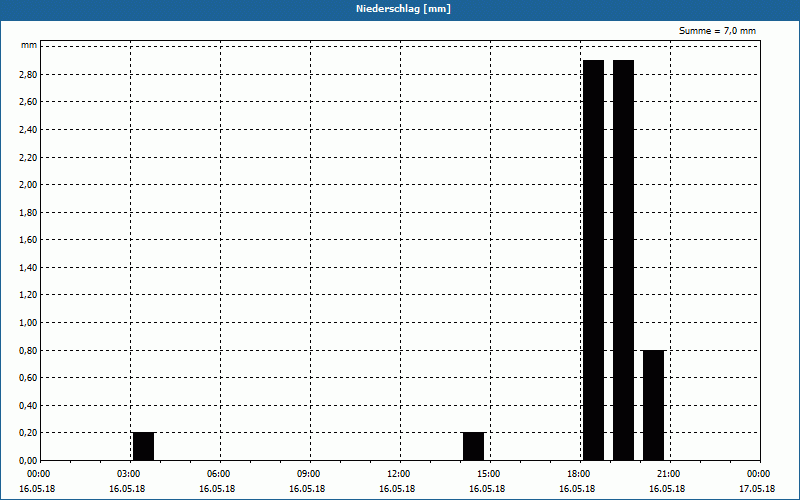Click the 21:00 time label
This screenshot has height=500, width=800.
click(x=669, y=474)
